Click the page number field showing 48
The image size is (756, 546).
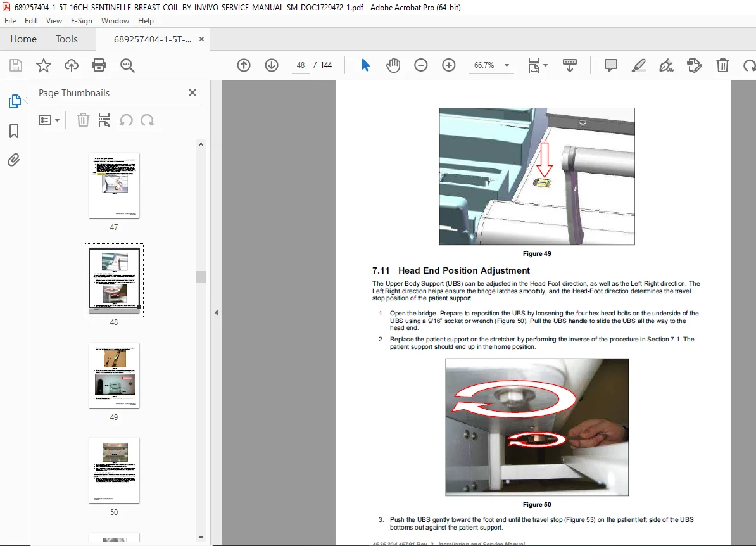(301, 65)
